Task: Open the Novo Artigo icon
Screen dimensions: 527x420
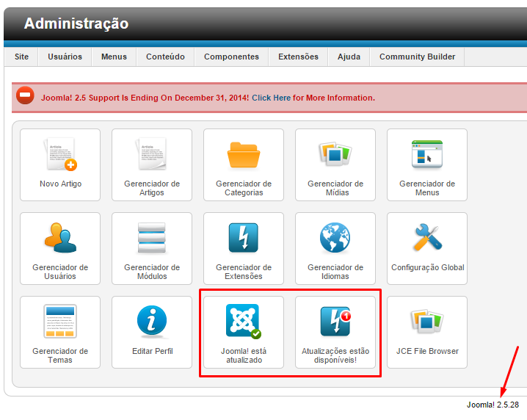Action: coord(60,155)
